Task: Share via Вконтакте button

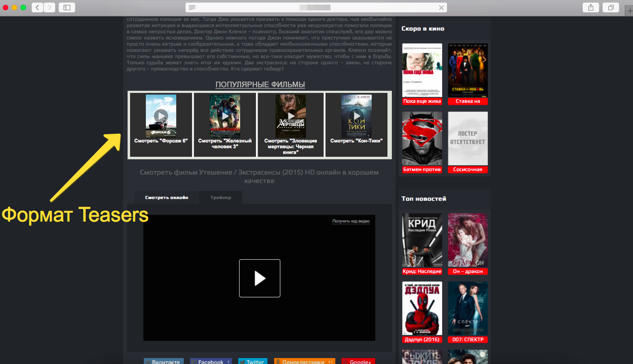Action: click(164, 361)
